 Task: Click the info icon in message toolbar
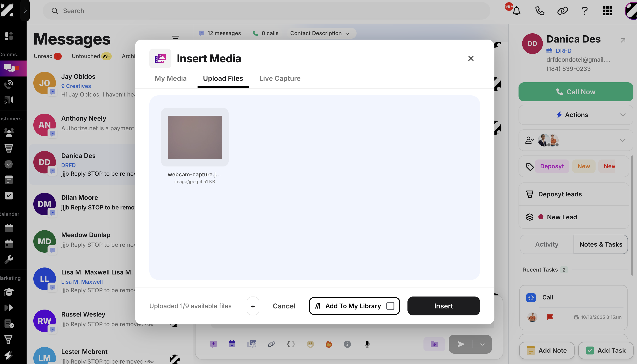(347, 344)
